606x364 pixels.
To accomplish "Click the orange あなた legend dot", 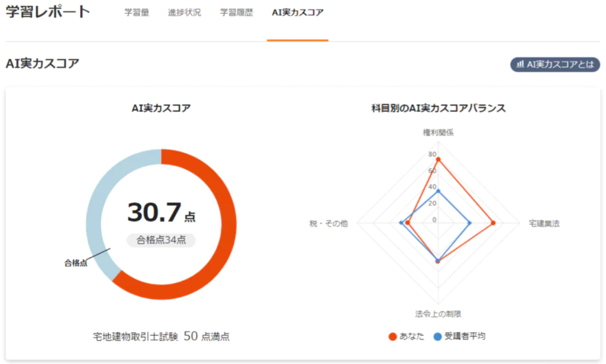I will point(392,336).
